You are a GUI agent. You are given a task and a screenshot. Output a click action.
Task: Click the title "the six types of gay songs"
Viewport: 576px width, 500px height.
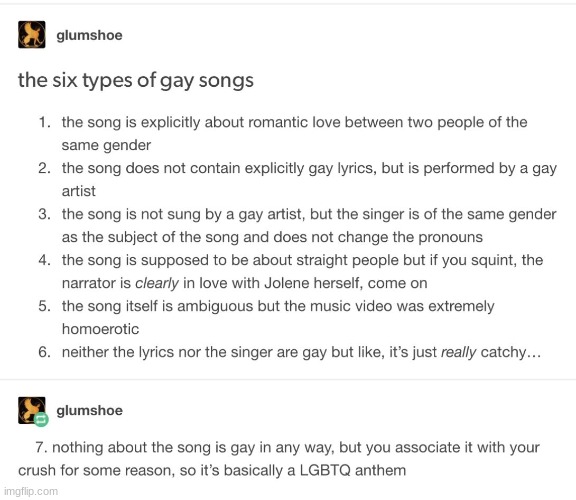[136, 80]
